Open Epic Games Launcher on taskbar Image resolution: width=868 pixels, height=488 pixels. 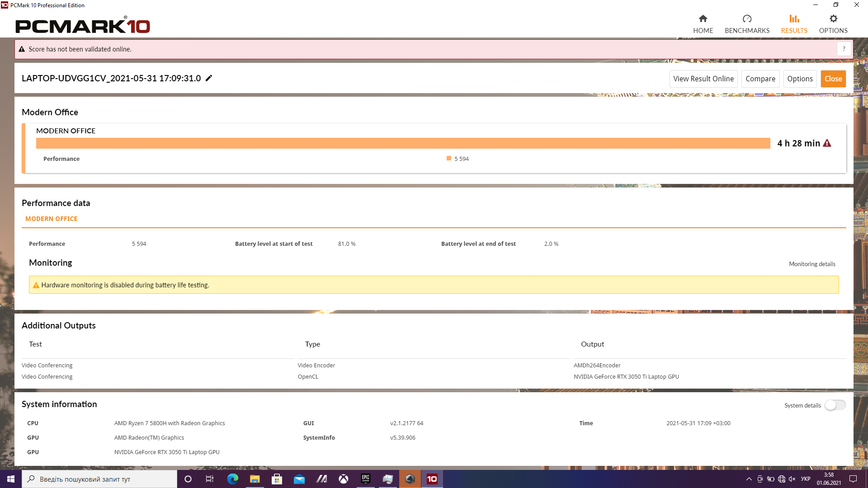(366, 479)
